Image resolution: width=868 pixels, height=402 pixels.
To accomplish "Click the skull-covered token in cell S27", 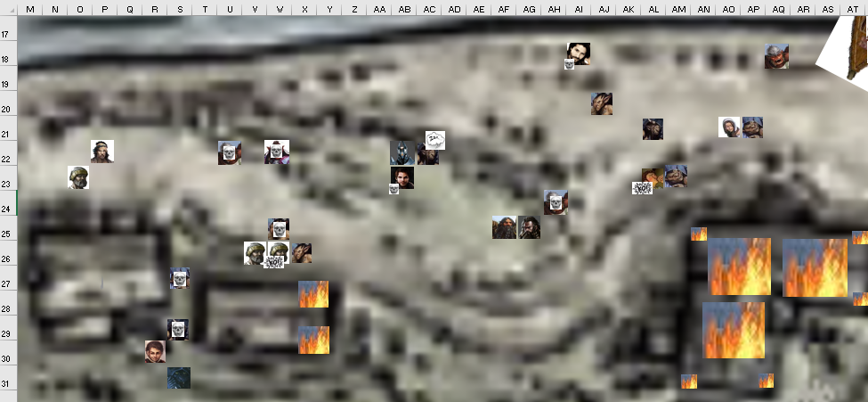I will [x=179, y=278].
